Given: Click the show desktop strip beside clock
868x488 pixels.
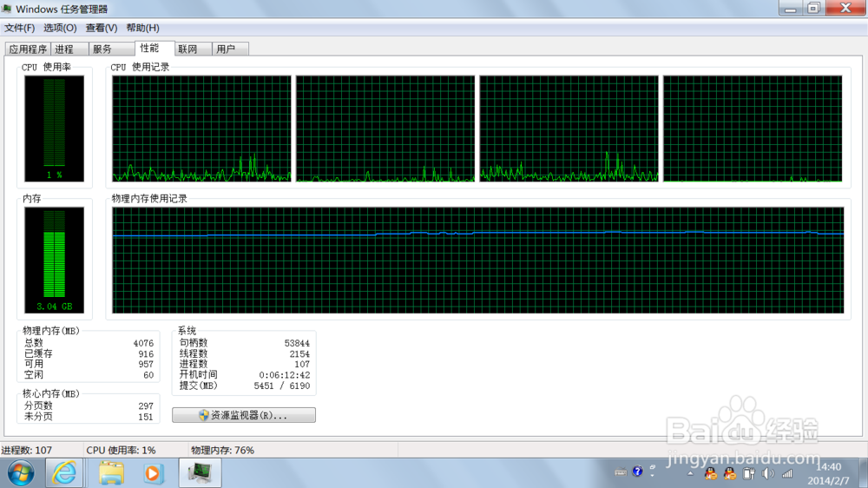Looking at the screenshot, I should pos(863,473).
